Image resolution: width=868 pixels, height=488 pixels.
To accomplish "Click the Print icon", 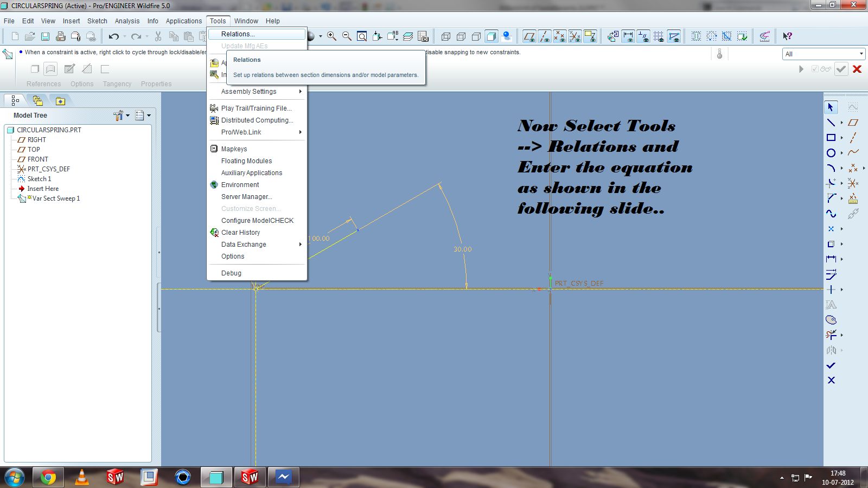I will click(x=61, y=36).
